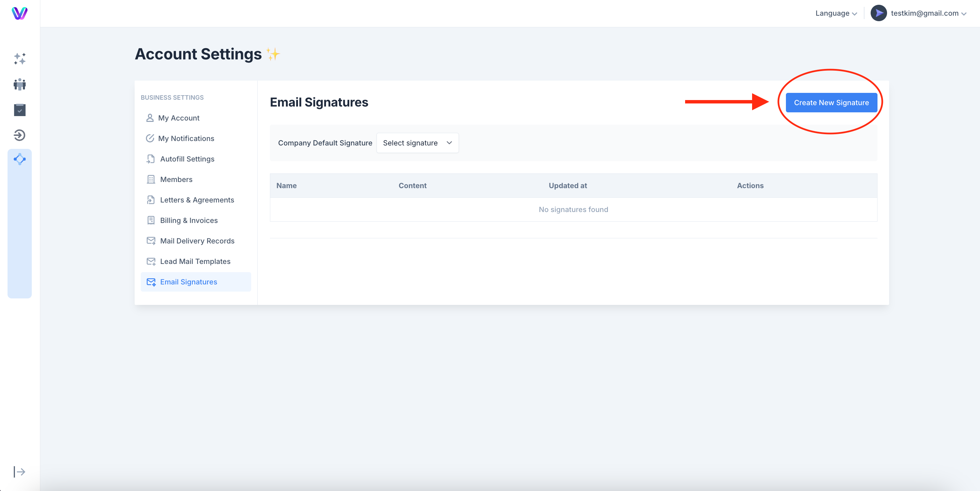Click the document icon beside Letters & Agreements
Image resolution: width=980 pixels, height=491 pixels.
(x=151, y=200)
